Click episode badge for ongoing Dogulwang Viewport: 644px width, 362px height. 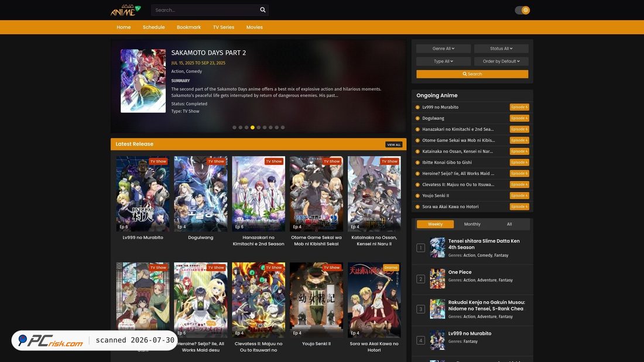click(x=519, y=118)
